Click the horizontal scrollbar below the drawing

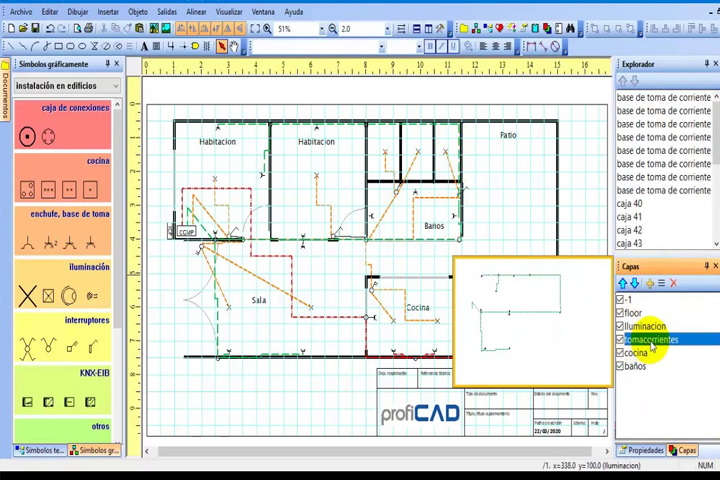click(374, 452)
